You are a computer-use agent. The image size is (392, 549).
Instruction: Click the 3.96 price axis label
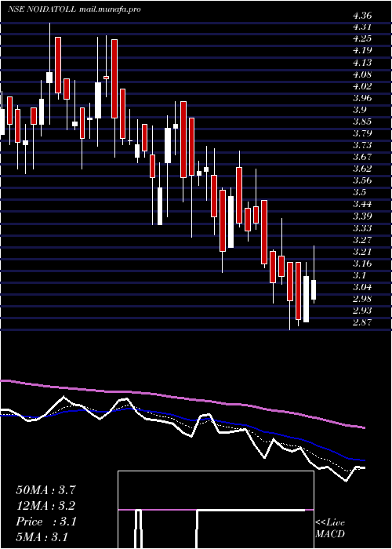362,98
